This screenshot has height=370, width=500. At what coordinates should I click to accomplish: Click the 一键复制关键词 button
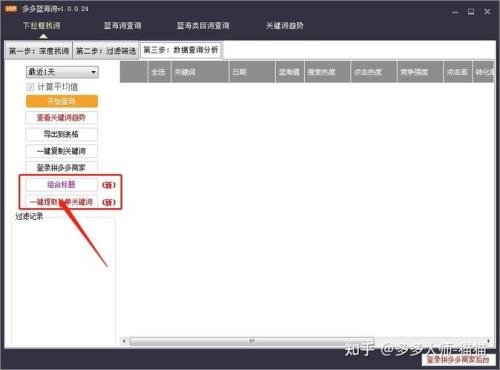point(61,151)
